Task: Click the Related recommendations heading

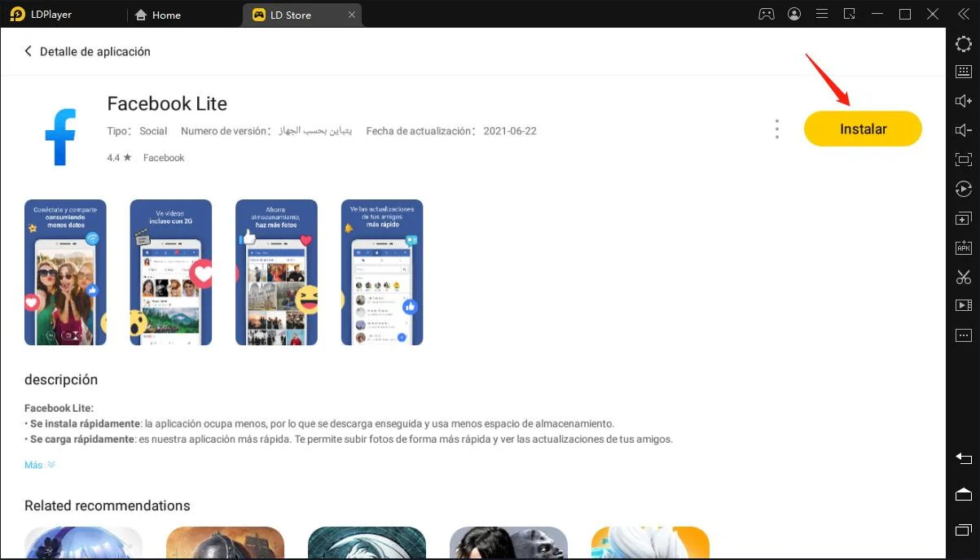Action: pyautogui.click(x=108, y=505)
